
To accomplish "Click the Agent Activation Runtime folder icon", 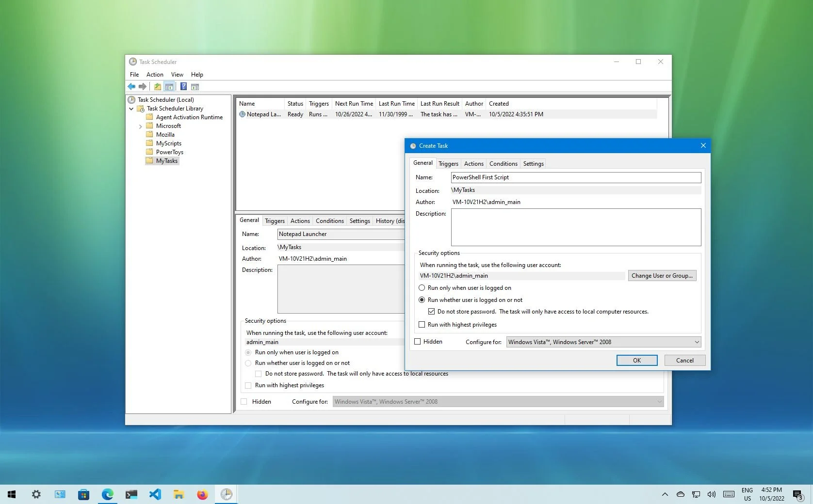I will coord(150,117).
